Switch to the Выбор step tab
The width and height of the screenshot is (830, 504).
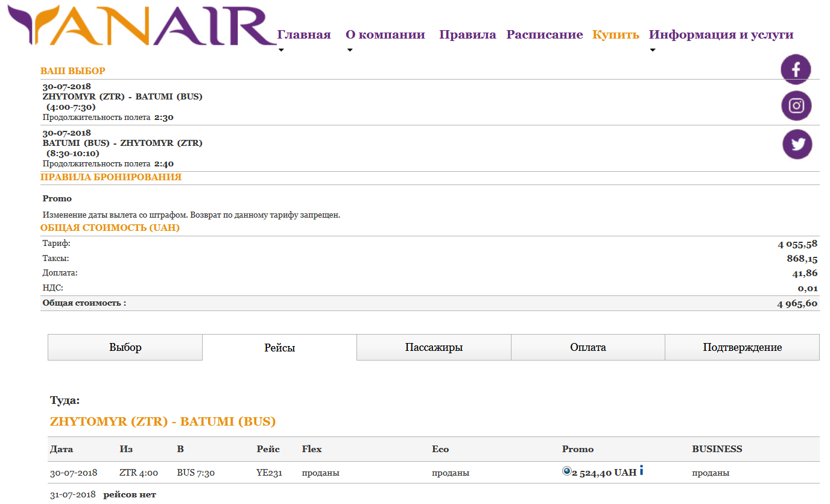(125, 347)
